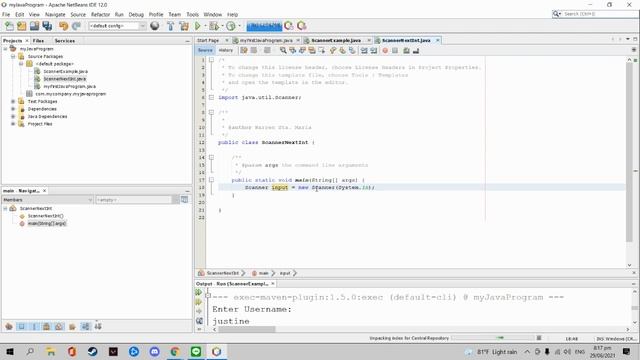This screenshot has width=640, height=360.
Task: Open the ScannerExample.java editor tab
Action: point(336,40)
